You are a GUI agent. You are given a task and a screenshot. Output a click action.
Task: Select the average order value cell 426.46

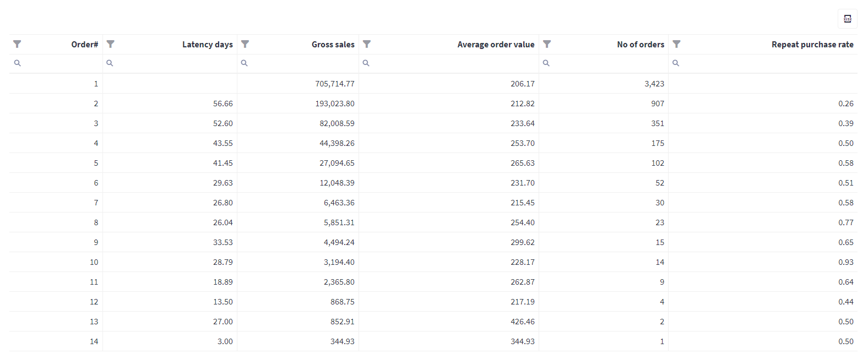point(523,322)
